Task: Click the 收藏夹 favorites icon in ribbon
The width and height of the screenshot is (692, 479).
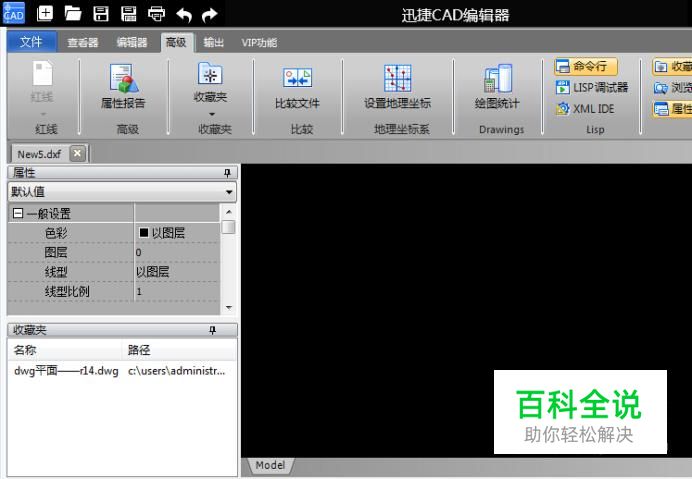Action: (210, 73)
